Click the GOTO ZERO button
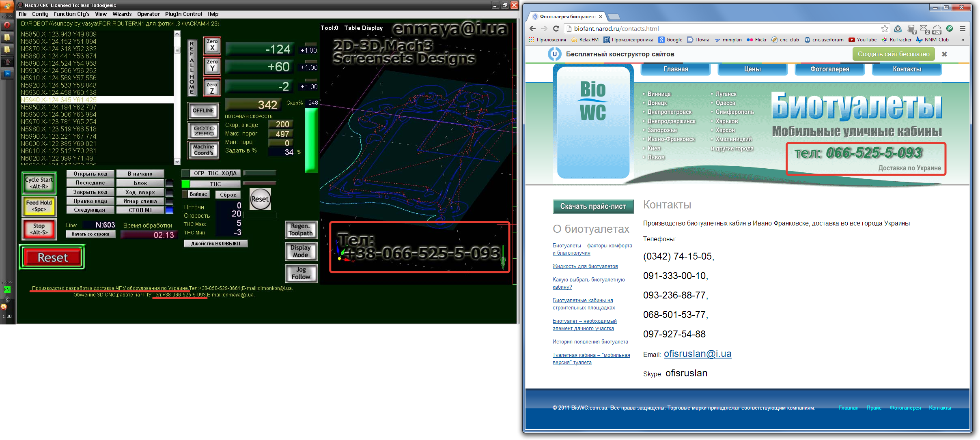The image size is (980, 440). (x=203, y=131)
